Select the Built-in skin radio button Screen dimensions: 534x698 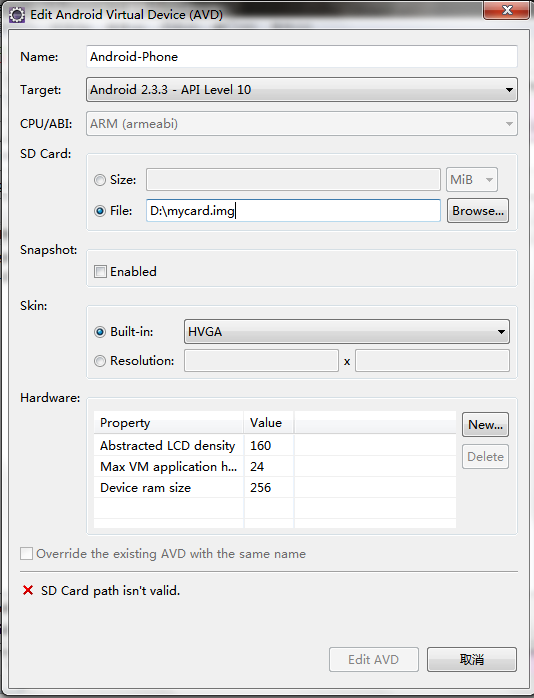tap(100, 332)
